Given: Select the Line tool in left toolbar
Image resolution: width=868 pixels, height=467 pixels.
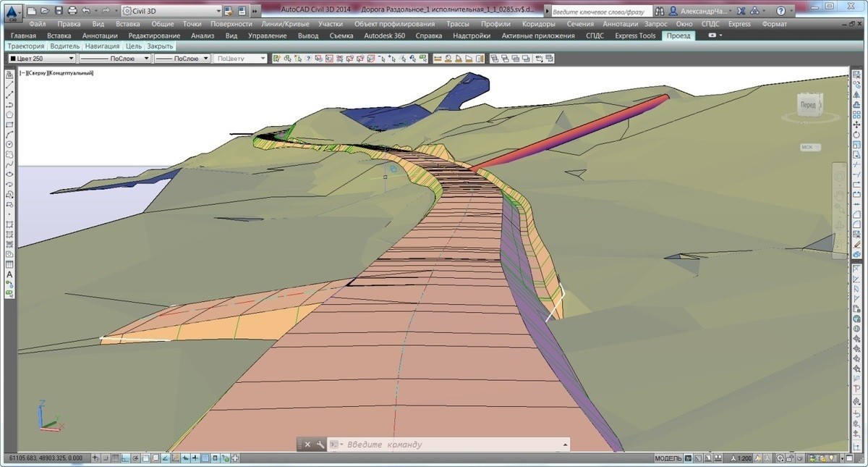Looking at the screenshot, I should tap(9, 85).
